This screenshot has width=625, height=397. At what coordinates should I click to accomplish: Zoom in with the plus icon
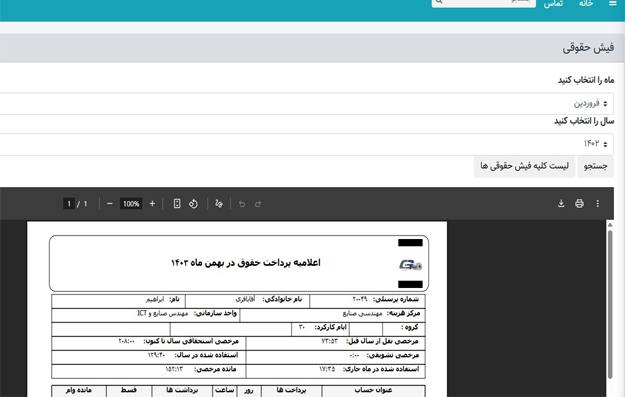(152, 204)
